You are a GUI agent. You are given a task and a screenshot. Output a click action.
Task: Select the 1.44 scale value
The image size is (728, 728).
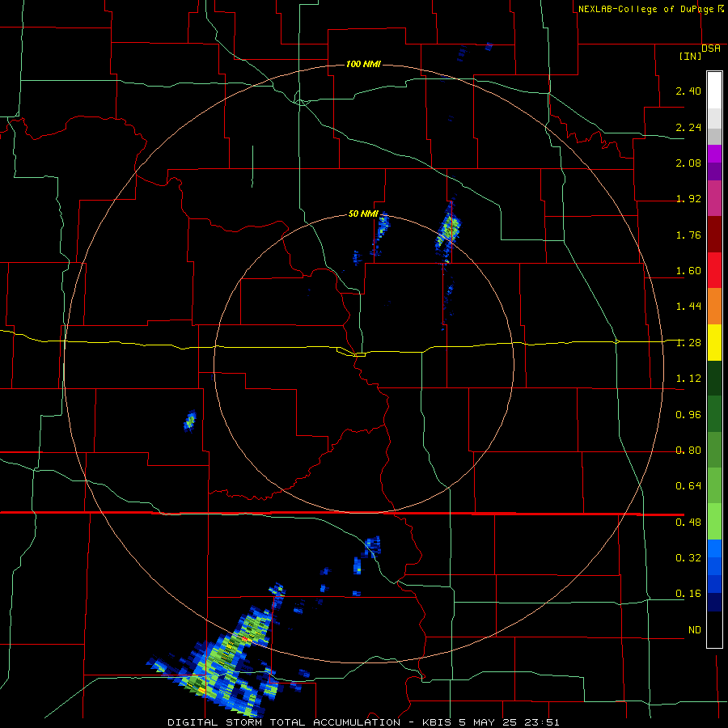pos(688,307)
